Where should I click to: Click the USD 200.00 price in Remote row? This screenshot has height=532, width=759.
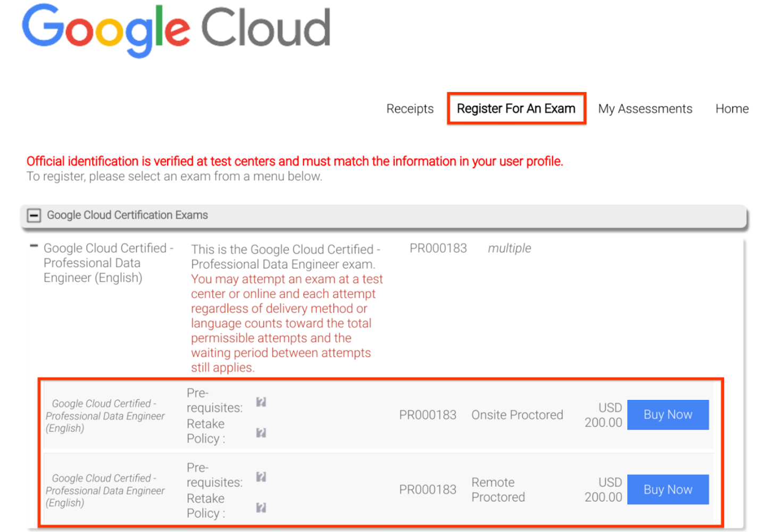pos(603,489)
